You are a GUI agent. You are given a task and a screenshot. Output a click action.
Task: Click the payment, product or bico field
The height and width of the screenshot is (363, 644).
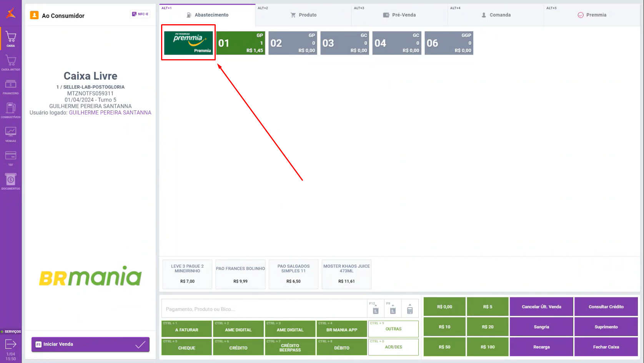point(264,309)
